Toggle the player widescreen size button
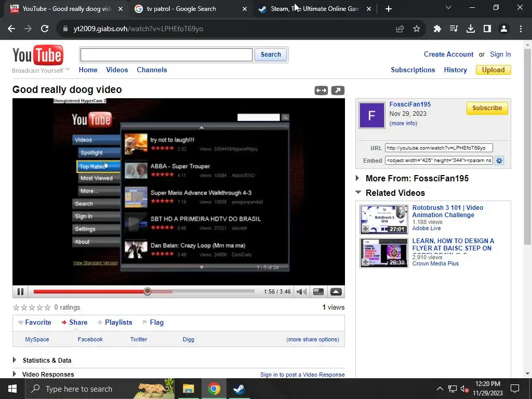532x399 pixels. tap(318, 292)
